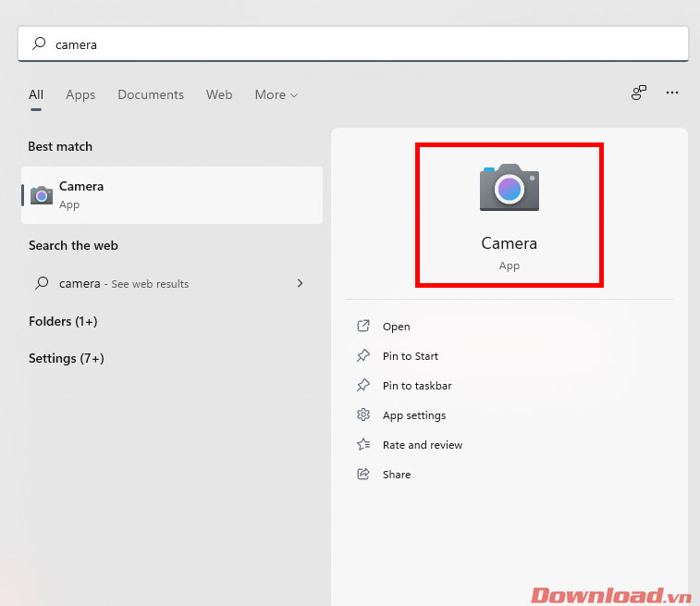
Task: Expand the Settings (7+) section
Action: 66,358
